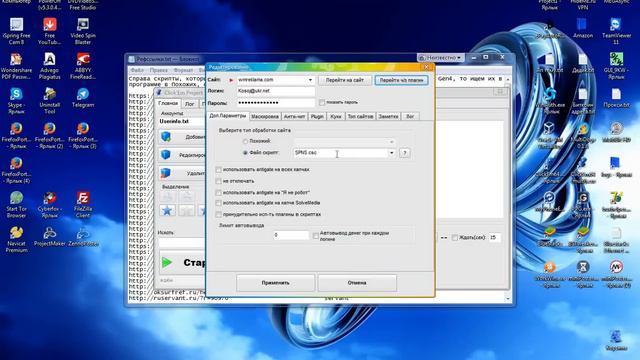Enable показать пароль checkbox
The height and width of the screenshot is (360, 640).
click(x=322, y=102)
